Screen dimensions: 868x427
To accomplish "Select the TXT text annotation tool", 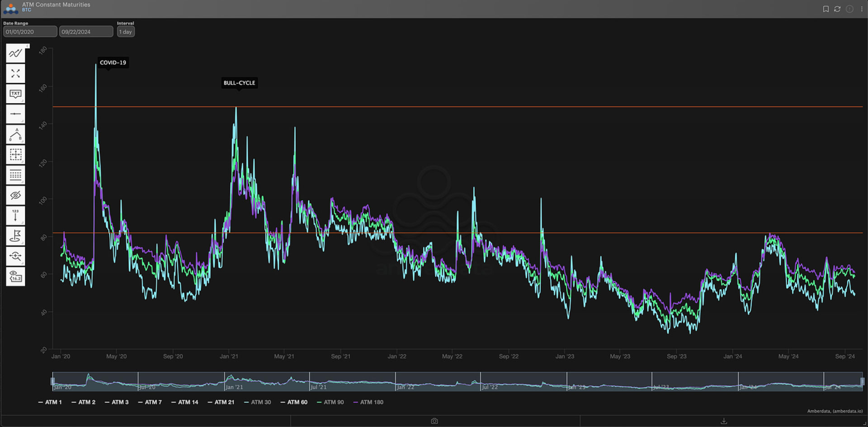I will [15, 94].
